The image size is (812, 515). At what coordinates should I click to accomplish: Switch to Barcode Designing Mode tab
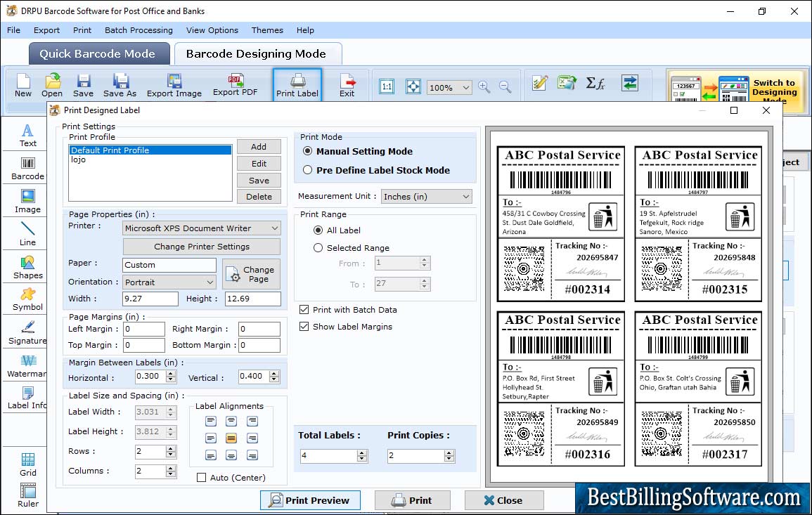[257, 54]
